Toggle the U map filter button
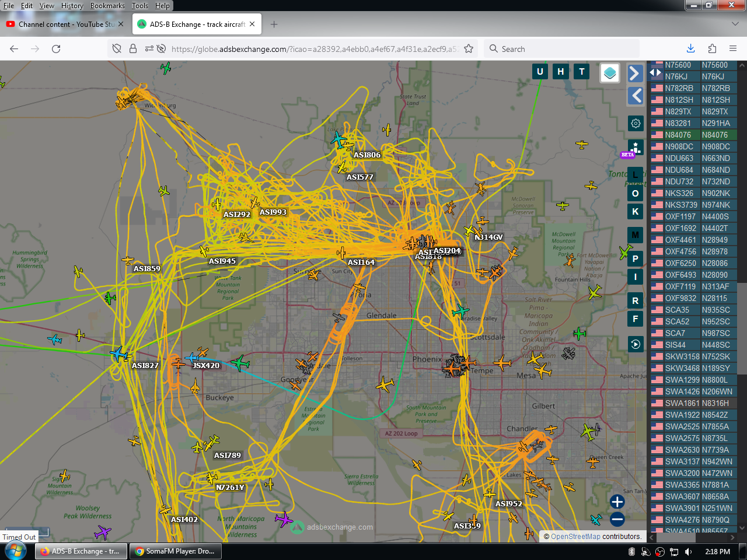 [540, 72]
